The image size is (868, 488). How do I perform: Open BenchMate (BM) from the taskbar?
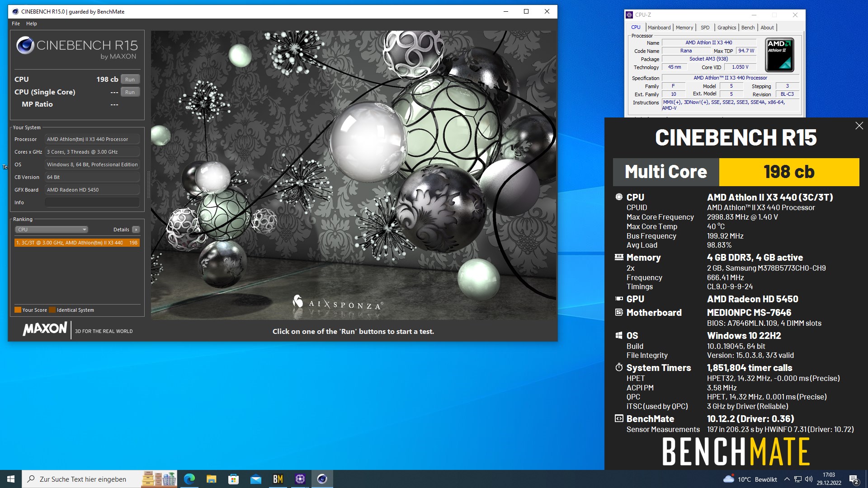(278, 479)
